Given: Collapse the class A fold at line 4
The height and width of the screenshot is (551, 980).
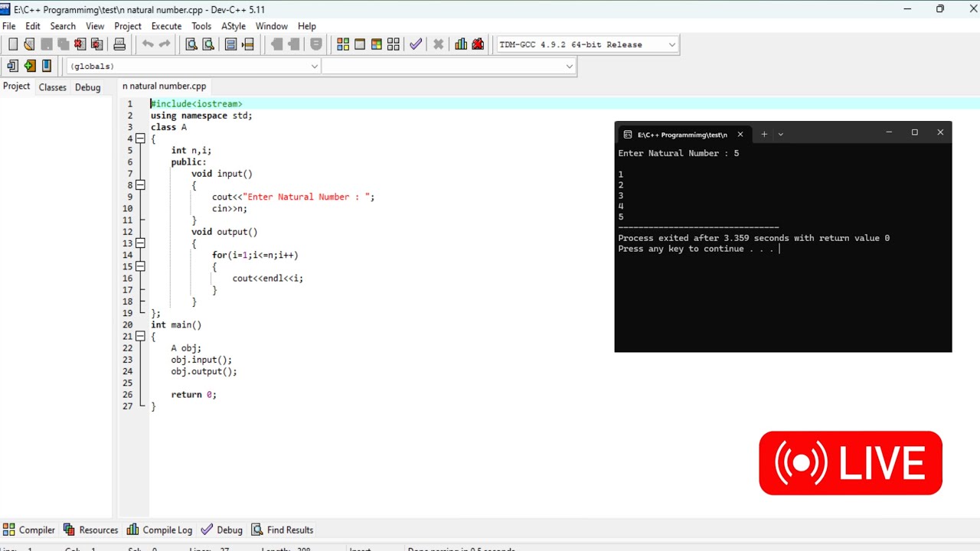Looking at the screenshot, I should (x=140, y=139).
